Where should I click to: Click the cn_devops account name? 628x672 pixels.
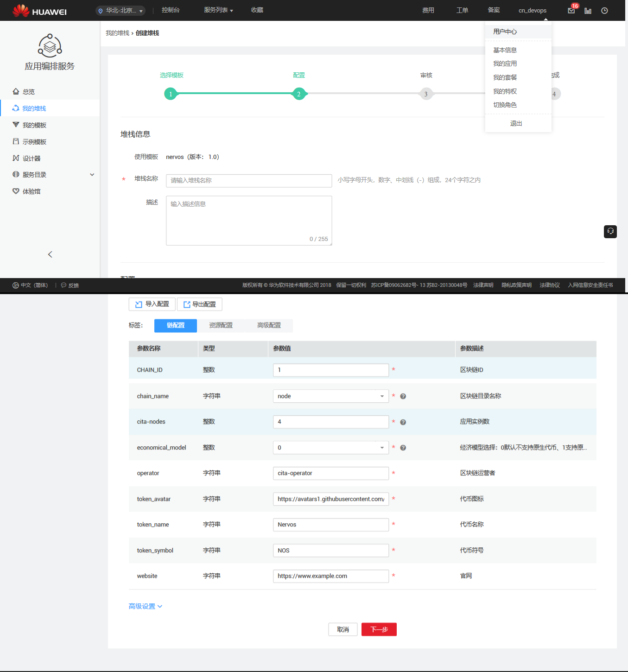tap(533, 10)
